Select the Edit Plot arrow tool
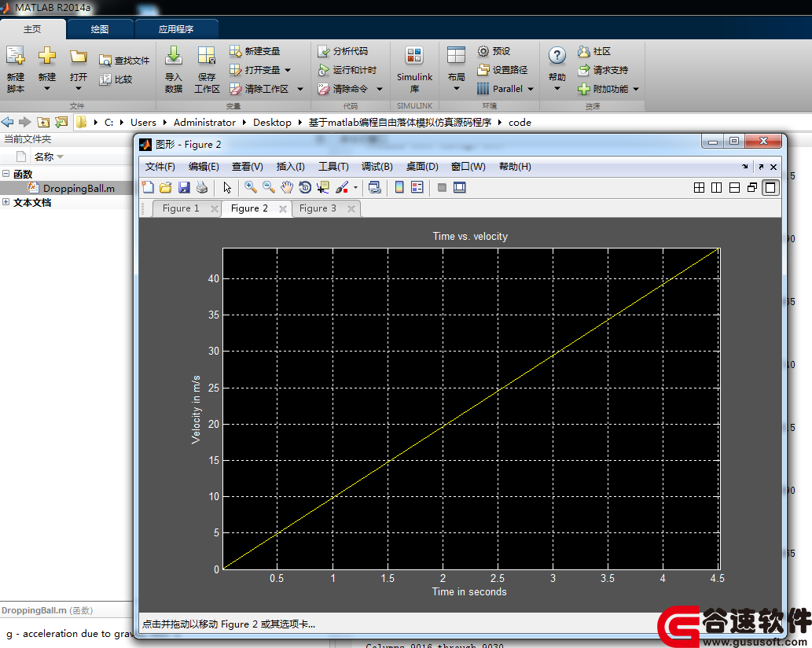Screen dimensions: 812x648 (x=227, y=187)
